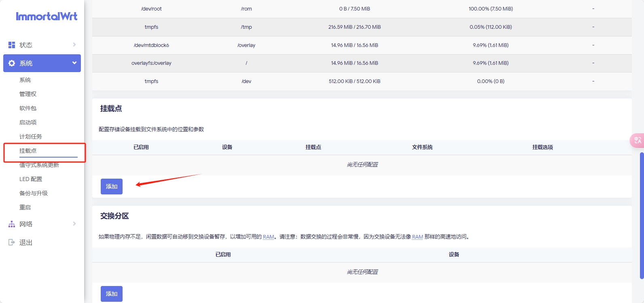
Task: Click the pink translate floating icon
Action: coord(638,140)
